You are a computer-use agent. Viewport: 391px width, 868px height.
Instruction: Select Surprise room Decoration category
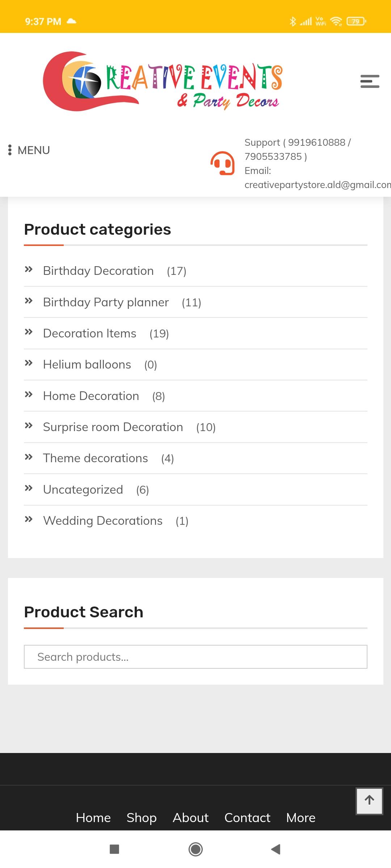pos(113,427)
